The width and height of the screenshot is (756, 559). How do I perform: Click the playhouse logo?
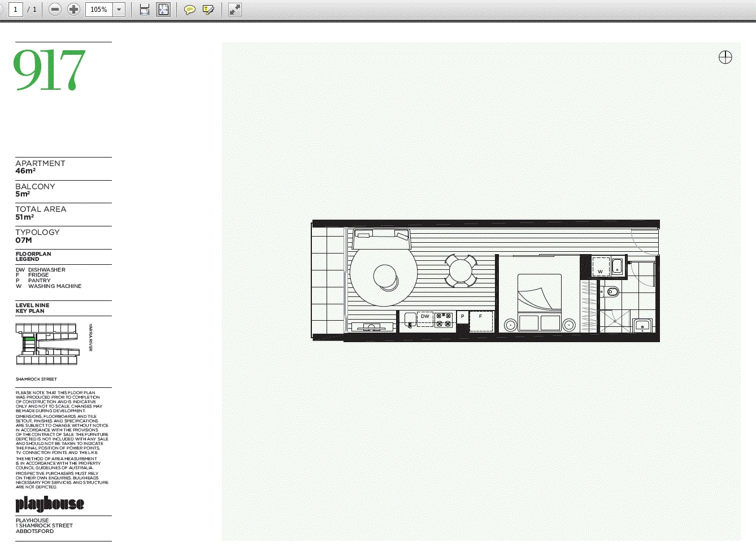pyautogui.click(x=50, y=504)
